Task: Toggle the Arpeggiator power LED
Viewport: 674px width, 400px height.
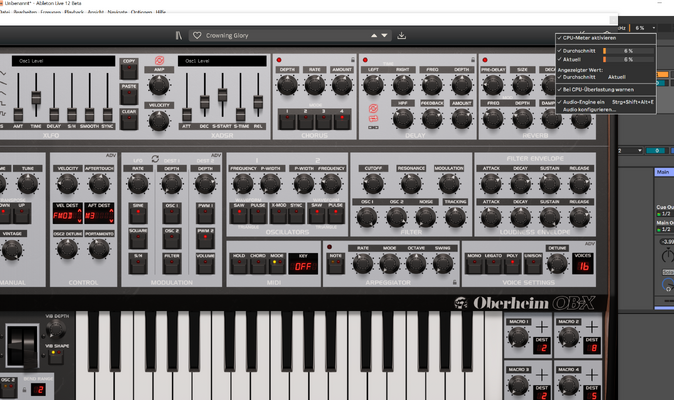Action: pyautogui.click(x=330, y=247)
